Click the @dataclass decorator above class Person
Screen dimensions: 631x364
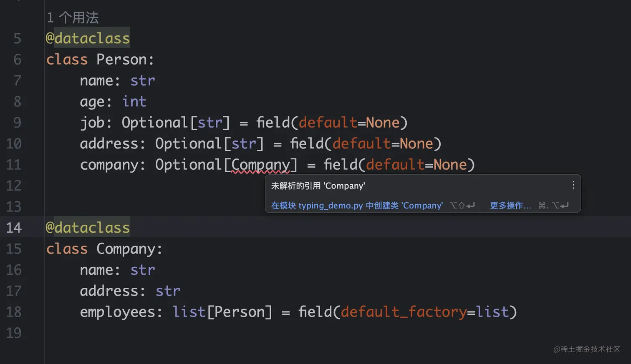[88, 38]
